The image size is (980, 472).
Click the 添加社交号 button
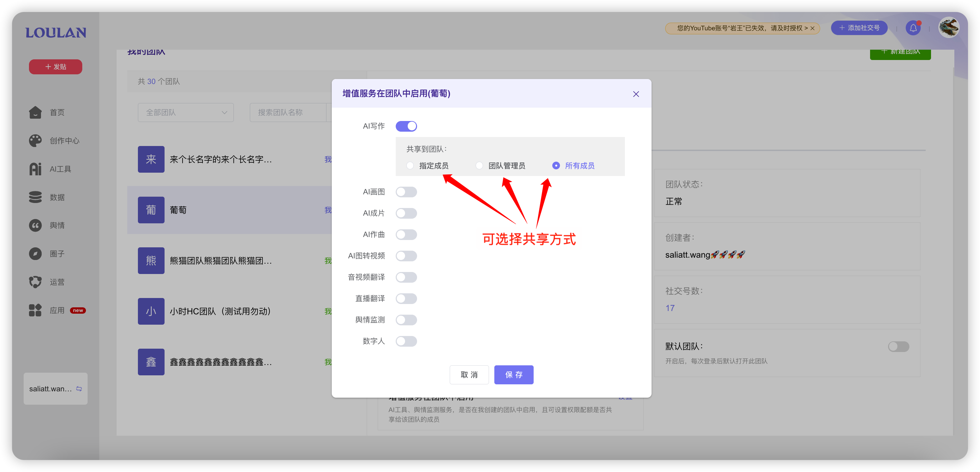tap(859, 28)
